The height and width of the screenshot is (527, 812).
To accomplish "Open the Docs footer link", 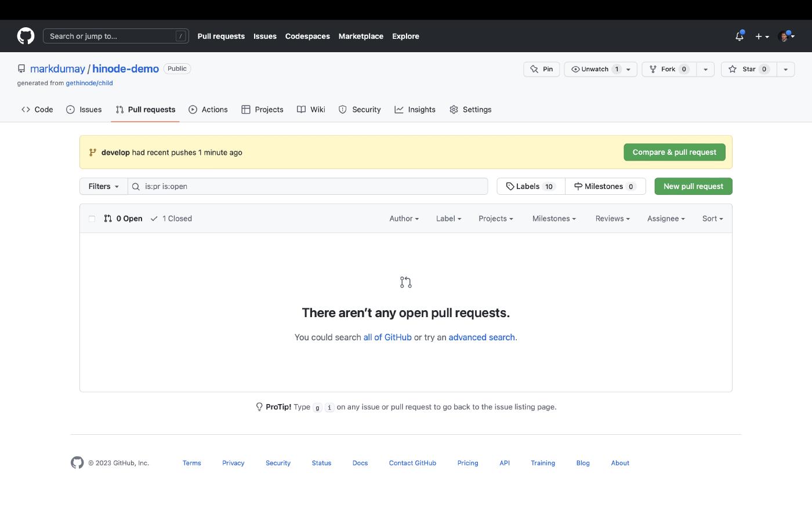I will [360, 463].
